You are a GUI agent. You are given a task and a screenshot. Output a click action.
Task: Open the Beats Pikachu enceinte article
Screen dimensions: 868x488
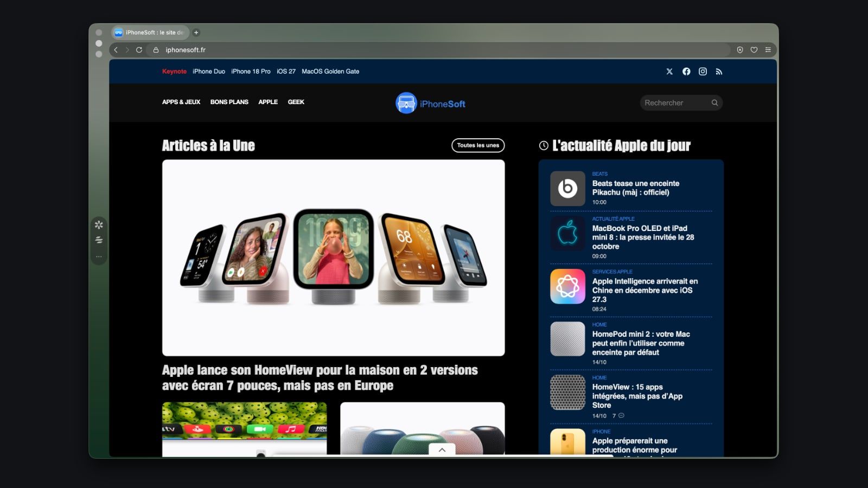(x=636, y=188)
